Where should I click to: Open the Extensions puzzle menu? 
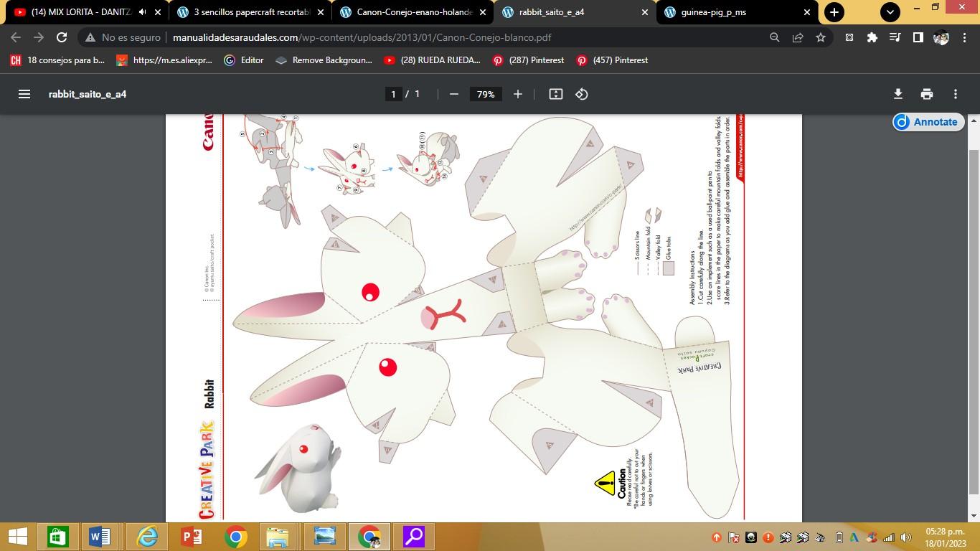(x=872, y=37)
